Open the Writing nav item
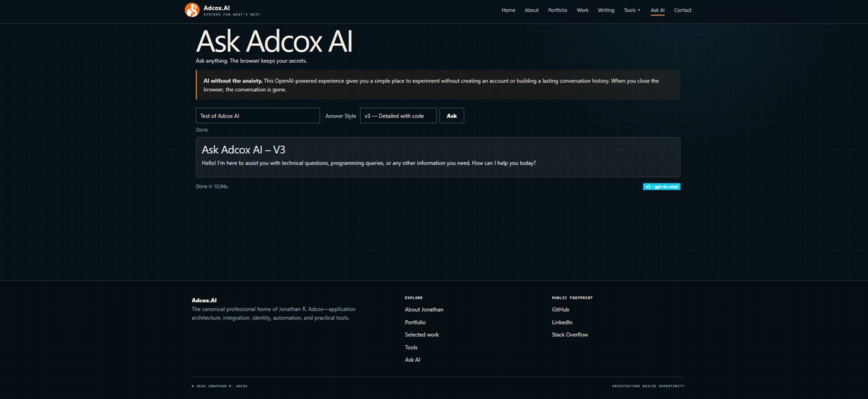Viewport: 868px width, 399px height. click(606, 10)
